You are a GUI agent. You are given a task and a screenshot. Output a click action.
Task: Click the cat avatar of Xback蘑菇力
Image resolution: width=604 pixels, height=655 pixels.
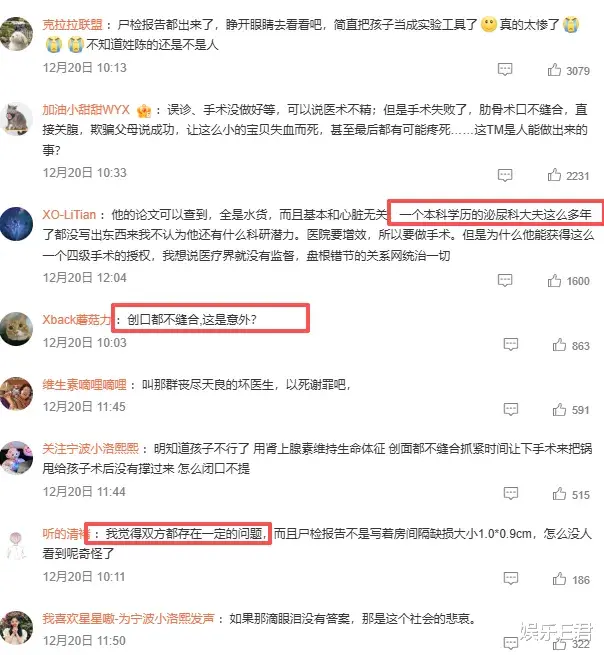(x=16, y=329)
